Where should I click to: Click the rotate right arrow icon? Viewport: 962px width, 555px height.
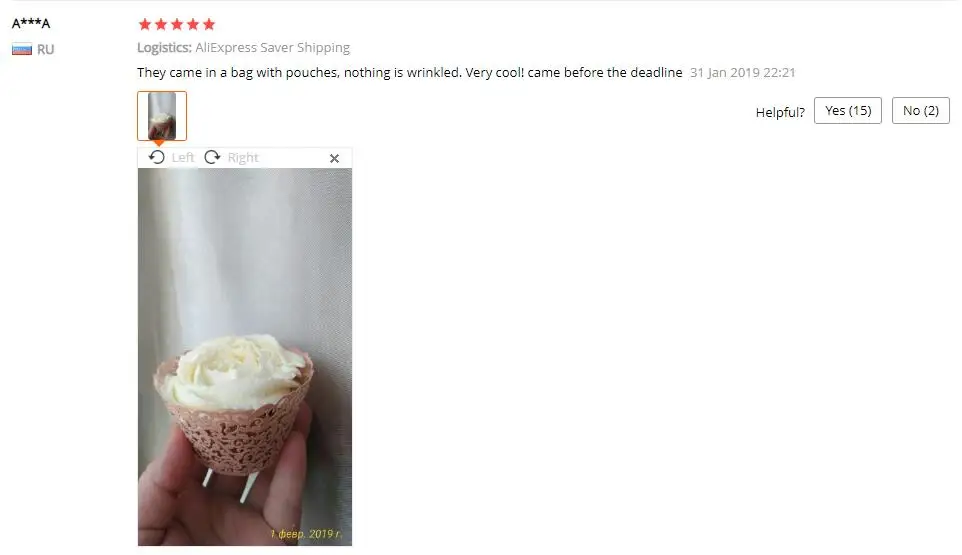(x=212, y=158)
